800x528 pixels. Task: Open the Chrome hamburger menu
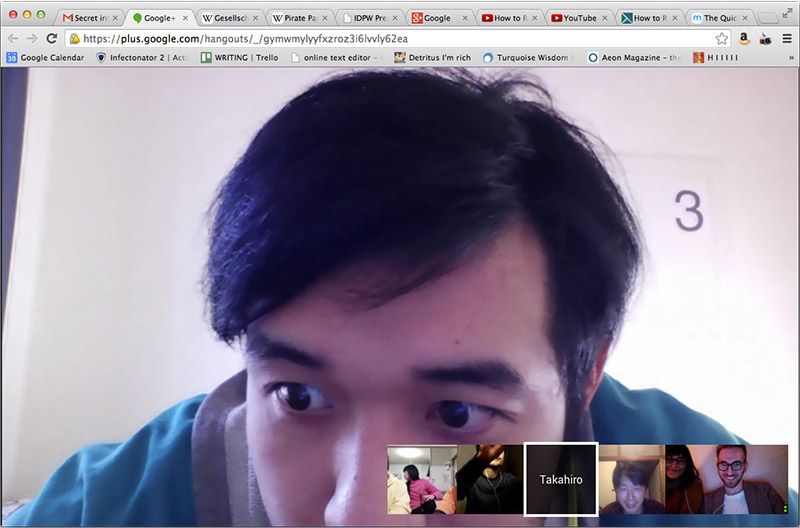tap(787, 38)
